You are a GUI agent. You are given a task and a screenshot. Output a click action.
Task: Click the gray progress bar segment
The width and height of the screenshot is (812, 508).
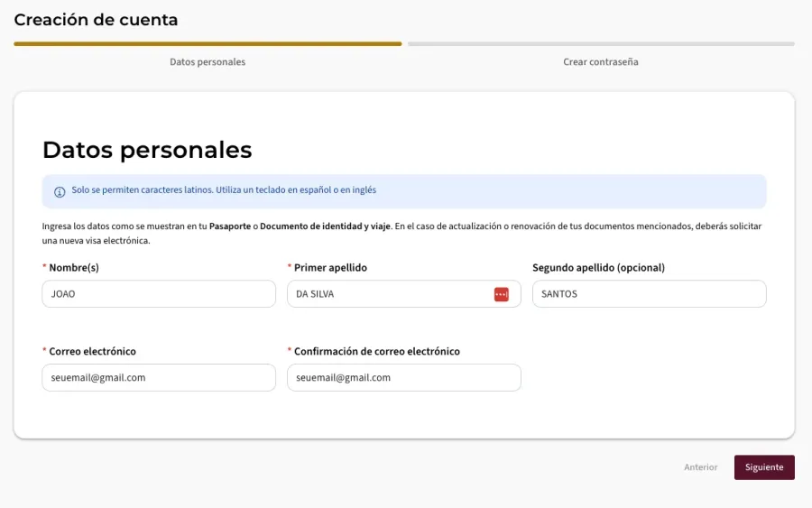(600, 43)
